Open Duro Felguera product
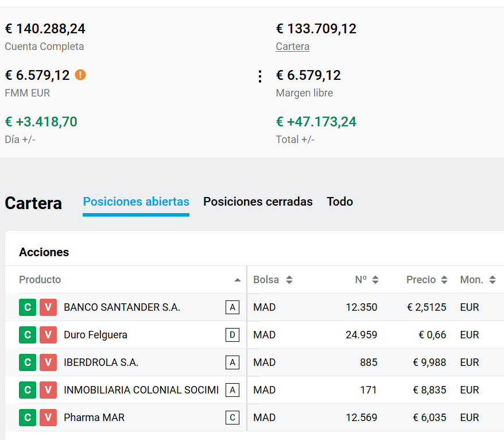The image size is (504, 440). (95, 335)
